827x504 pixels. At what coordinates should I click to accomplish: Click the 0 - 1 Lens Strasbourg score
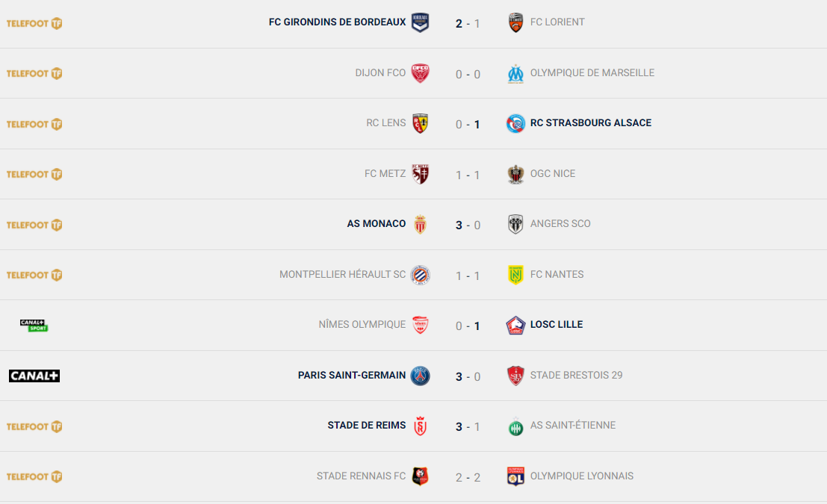tap(468, 125)
